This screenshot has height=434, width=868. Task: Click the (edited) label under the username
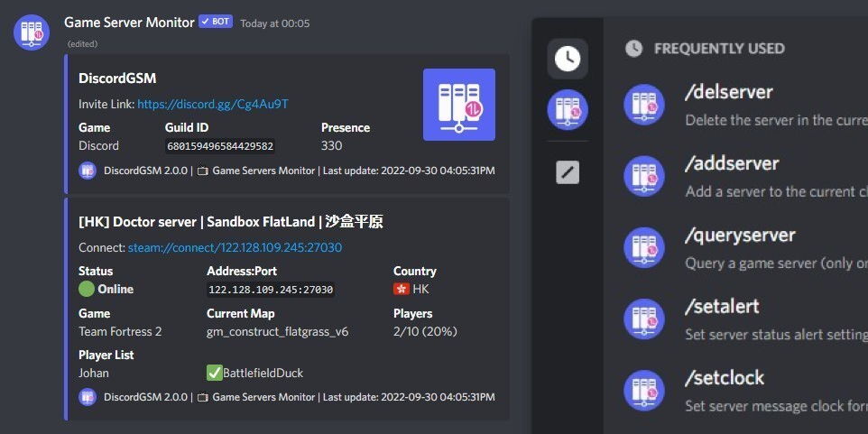point(82,43)
